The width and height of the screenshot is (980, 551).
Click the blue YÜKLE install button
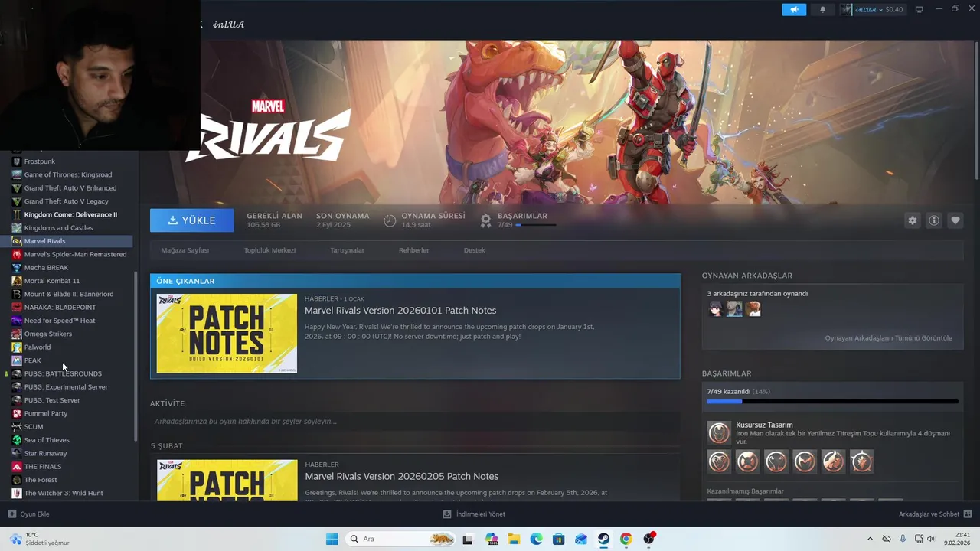click(x=191, y=220)
